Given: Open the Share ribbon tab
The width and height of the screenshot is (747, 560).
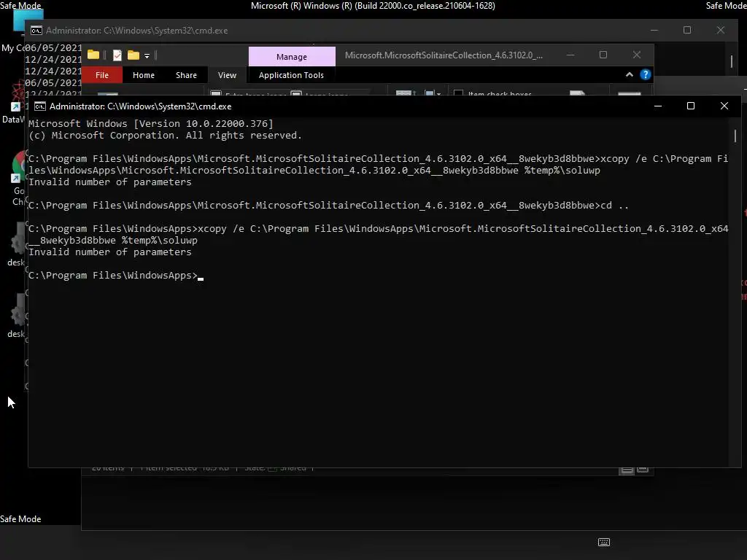Looking at the screenshot, I should [186, 75].
